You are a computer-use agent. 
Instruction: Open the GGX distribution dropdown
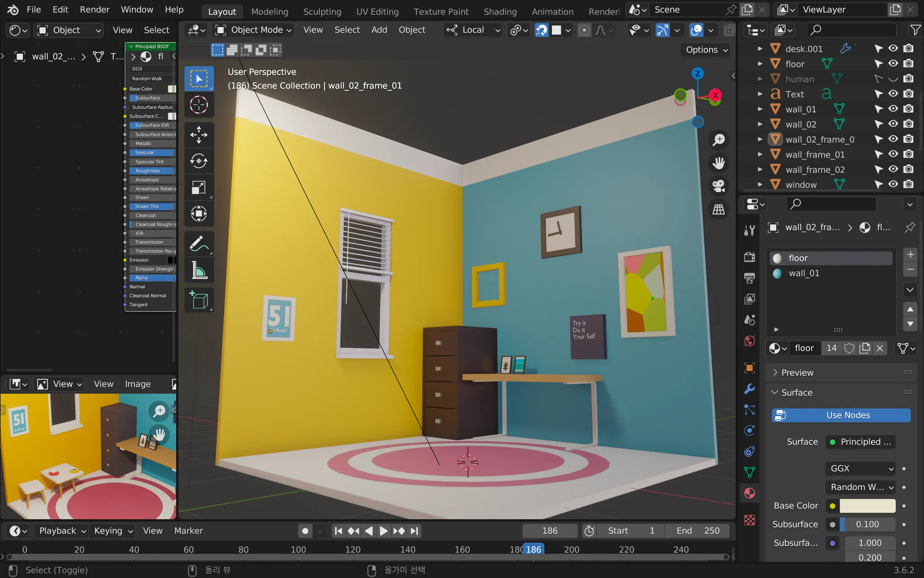tap(860, 468)
